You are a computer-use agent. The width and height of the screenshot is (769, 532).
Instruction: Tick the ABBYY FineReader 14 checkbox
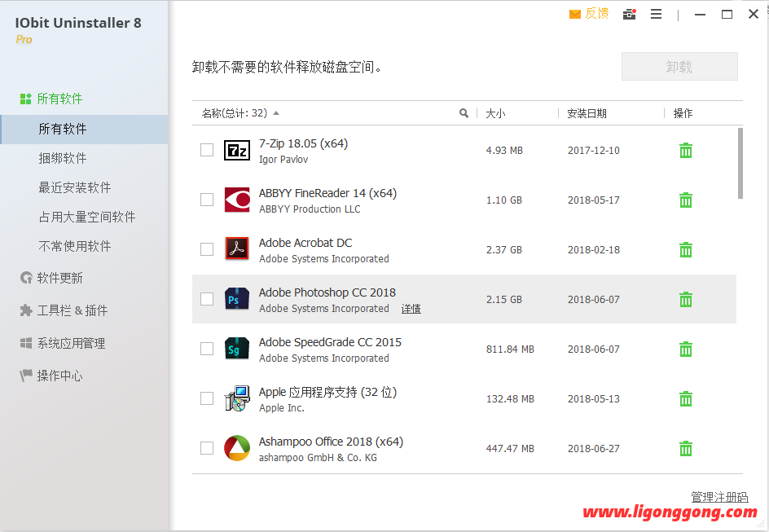pos(207,200)
